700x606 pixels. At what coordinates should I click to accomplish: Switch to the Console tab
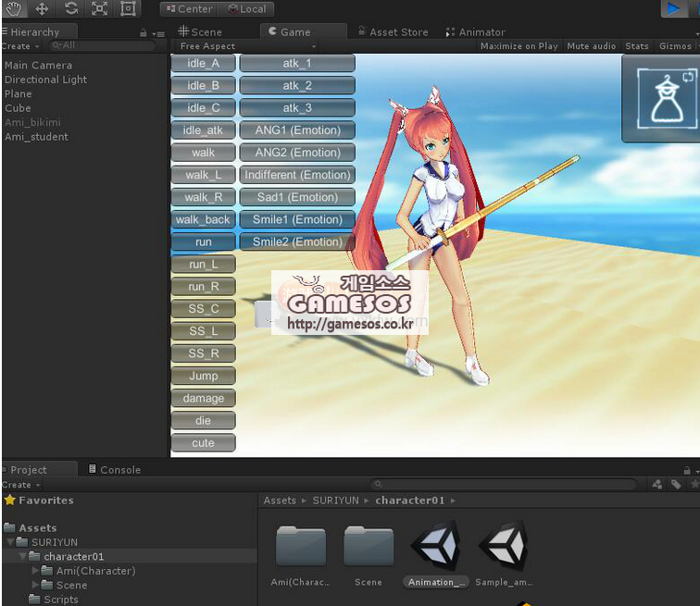tap(115, 470)
